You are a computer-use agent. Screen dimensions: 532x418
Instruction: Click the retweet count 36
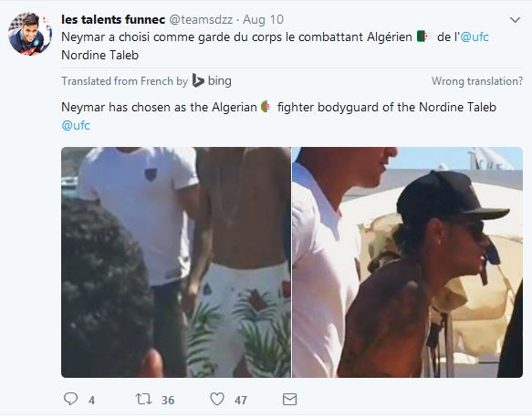tap(168, 401)
